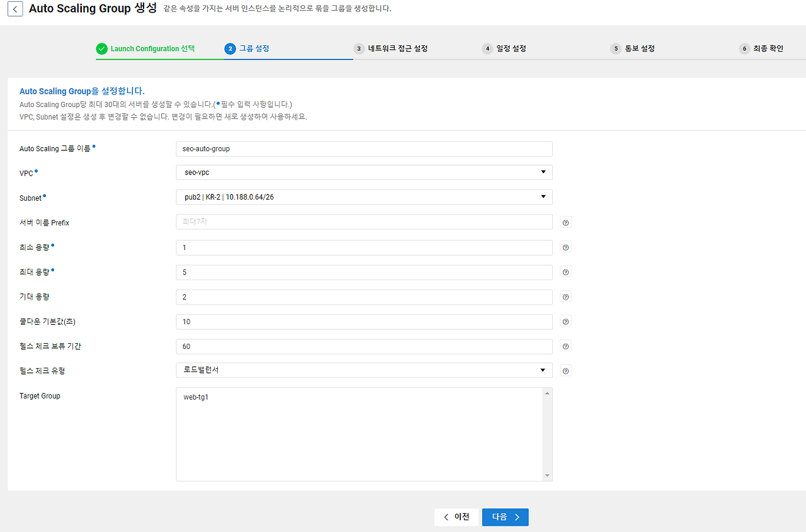Open help icon for 쿨다운 기본값
This screenshot has width=806, height=532.
(x=565, y=322)
